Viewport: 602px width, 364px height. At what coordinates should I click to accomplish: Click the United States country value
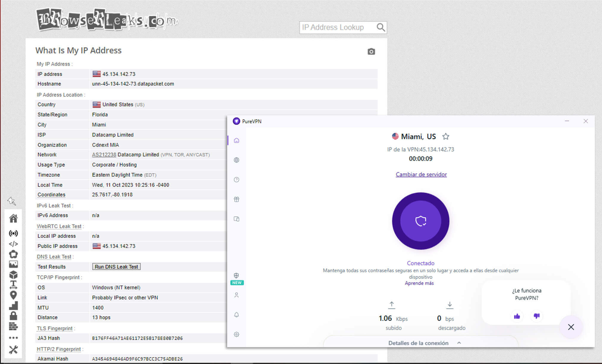(x=118, y=104)
